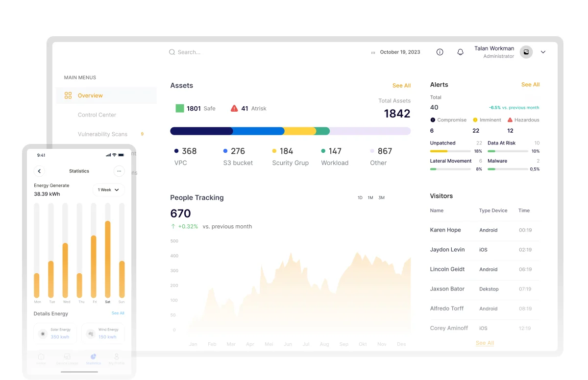Select the 1D time range
Screen dimensions: 588x380
pyautogui.click(x=360, y=198)
